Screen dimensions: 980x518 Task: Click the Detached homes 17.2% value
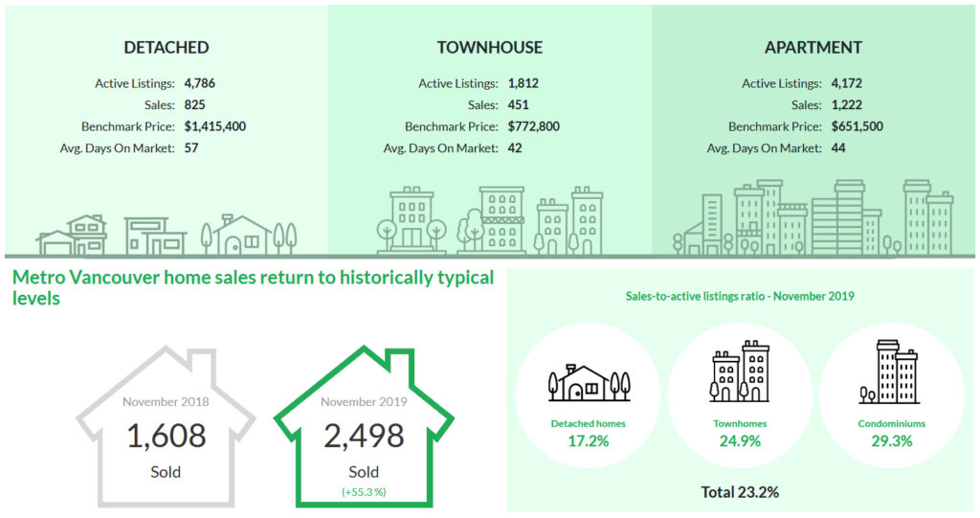[589, 441]
